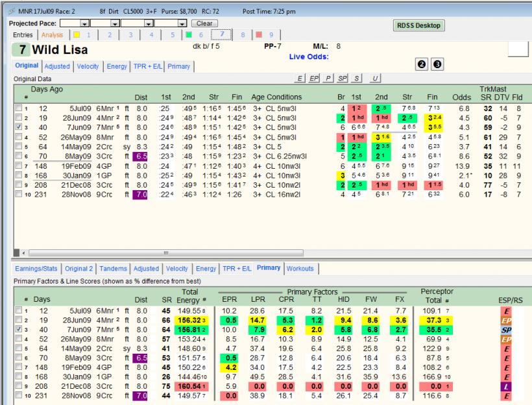Open the lower TPR + E/L tab
This screenshot has height=405, width=532.
[x=237, y=269]
